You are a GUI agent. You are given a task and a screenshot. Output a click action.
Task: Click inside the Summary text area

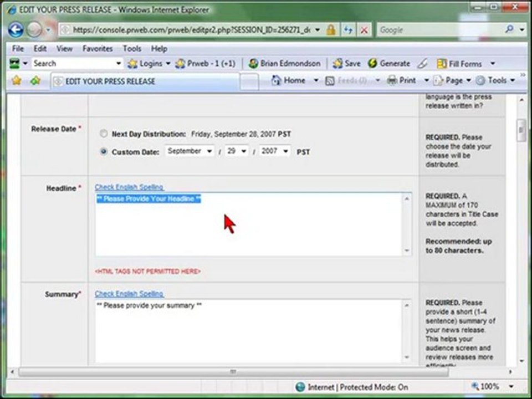pyautogui.click(x=249, y=331)
